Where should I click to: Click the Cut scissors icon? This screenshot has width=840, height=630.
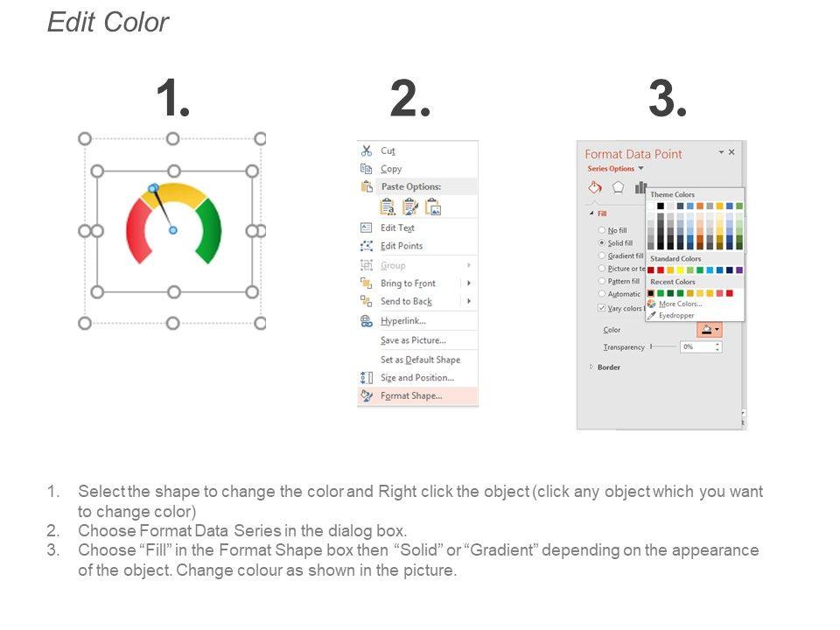pos(367,150)
